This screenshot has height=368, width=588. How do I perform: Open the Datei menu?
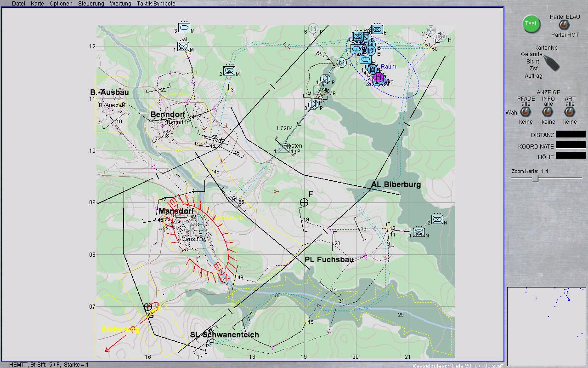tap(18, 3)
